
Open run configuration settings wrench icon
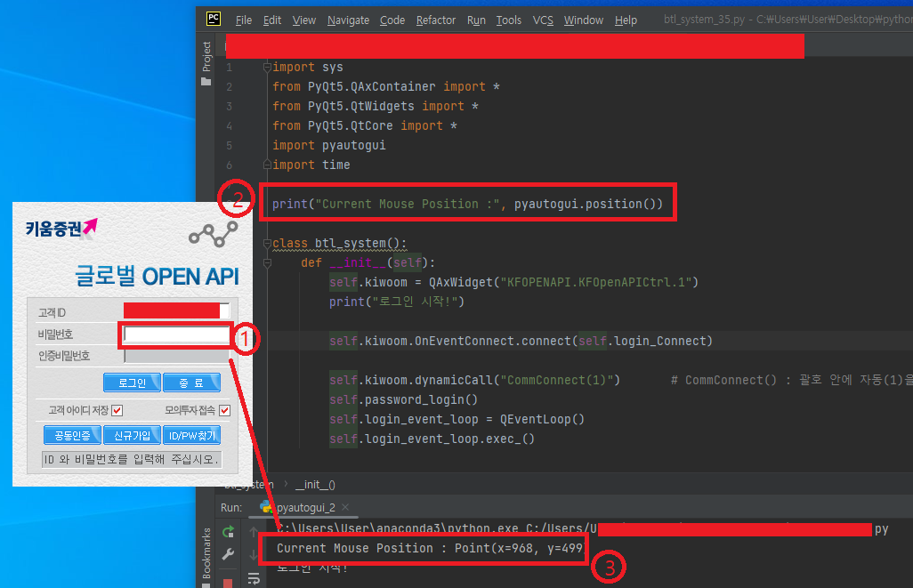[228, 554]
